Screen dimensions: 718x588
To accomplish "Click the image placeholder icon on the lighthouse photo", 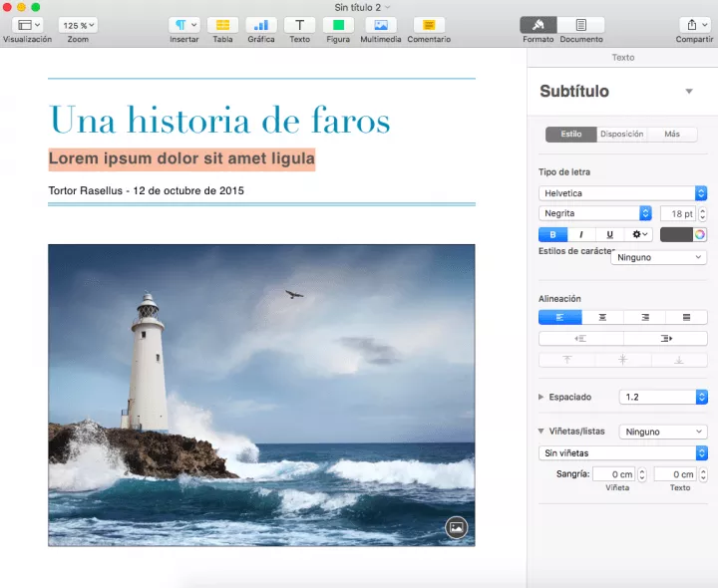I will coord(456,527).
